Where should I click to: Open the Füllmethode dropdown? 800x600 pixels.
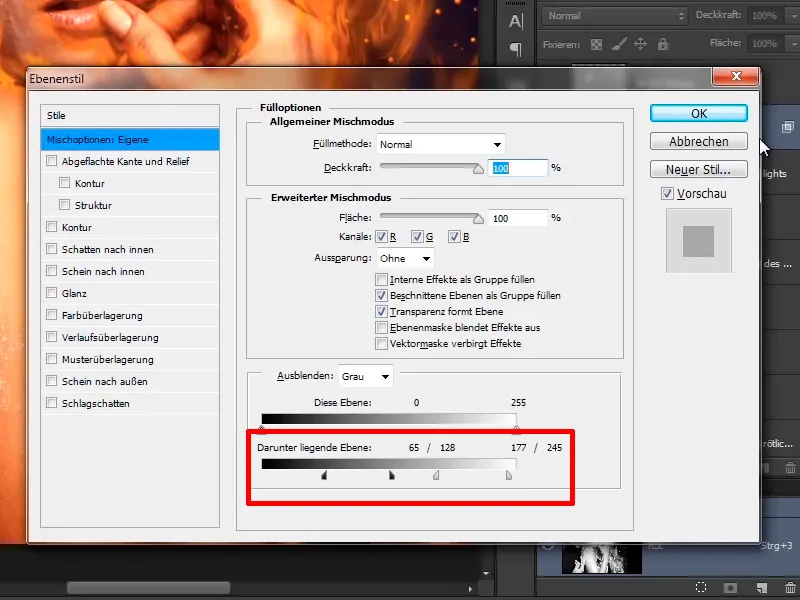pos(440,144)
